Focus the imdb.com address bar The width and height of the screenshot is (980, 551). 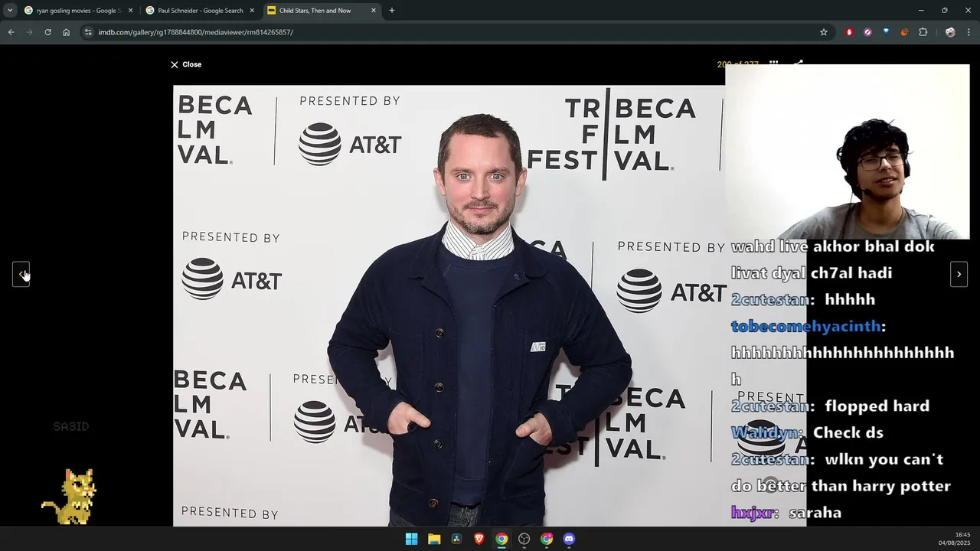coord(452,32)
